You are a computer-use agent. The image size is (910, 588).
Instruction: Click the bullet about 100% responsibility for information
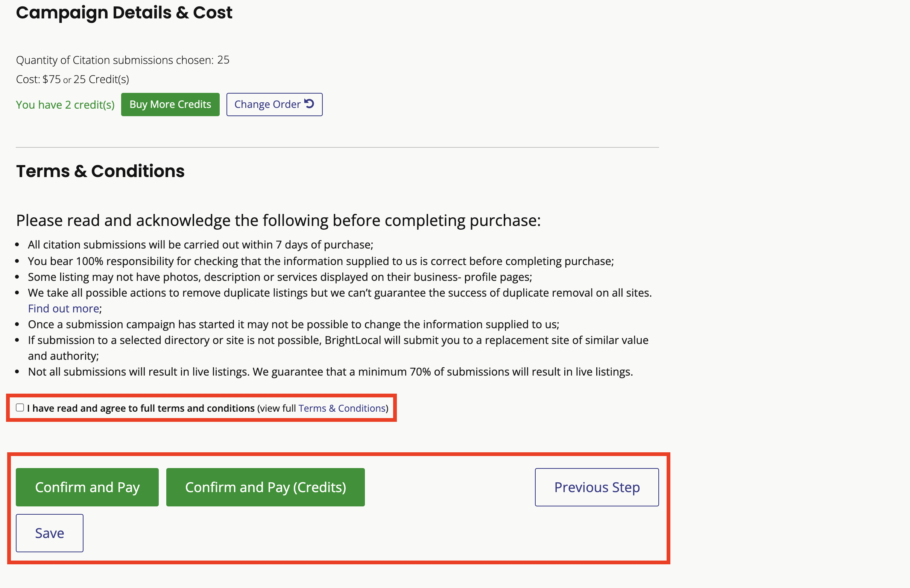click(321, 261)
